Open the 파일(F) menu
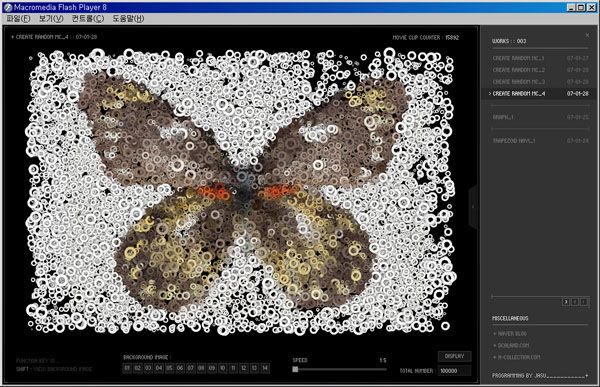 point(18,18)
